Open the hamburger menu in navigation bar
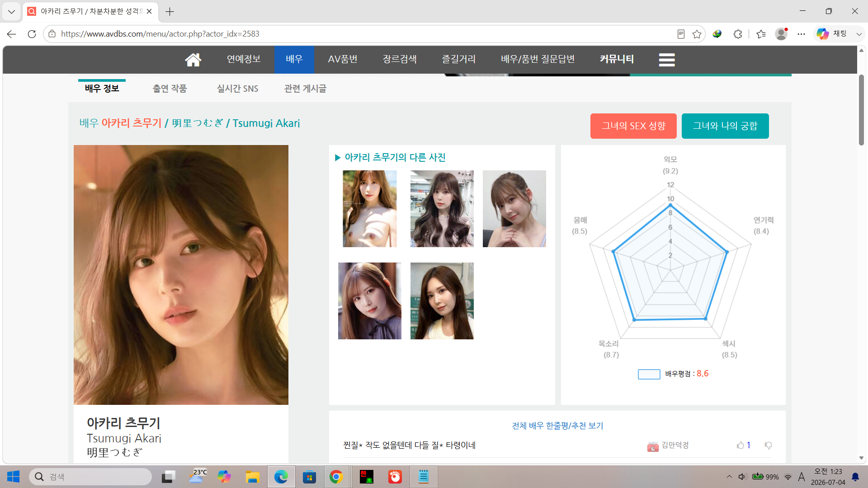This screenshot has height=488, width=868. [667, 60]
